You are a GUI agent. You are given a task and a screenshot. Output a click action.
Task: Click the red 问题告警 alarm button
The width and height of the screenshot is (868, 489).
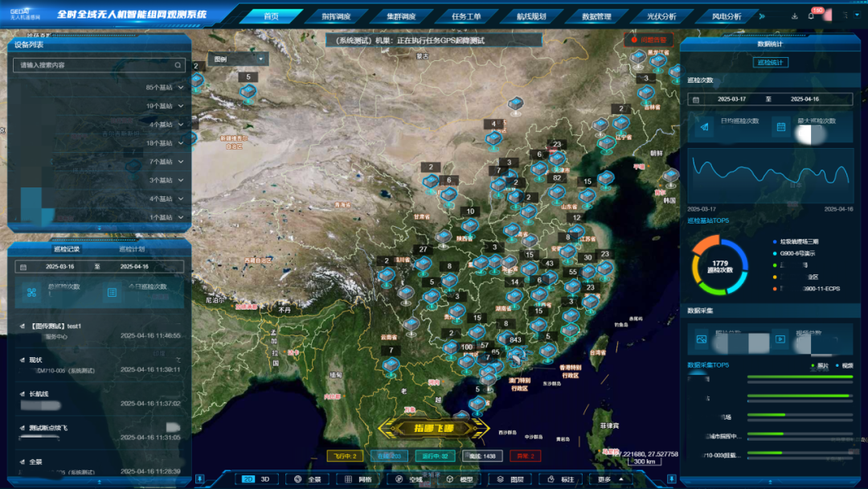point(649,39)
